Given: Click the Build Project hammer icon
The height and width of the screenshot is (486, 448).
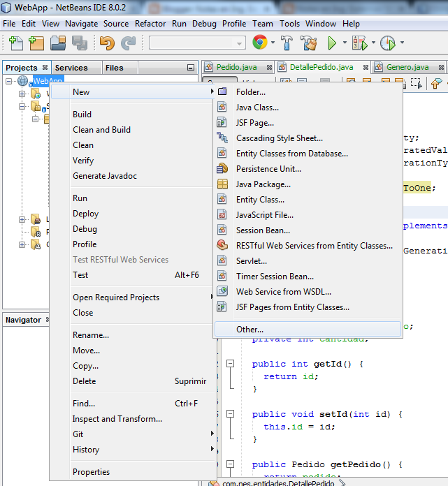Looking at the screenshot, I should click(287, 43).
